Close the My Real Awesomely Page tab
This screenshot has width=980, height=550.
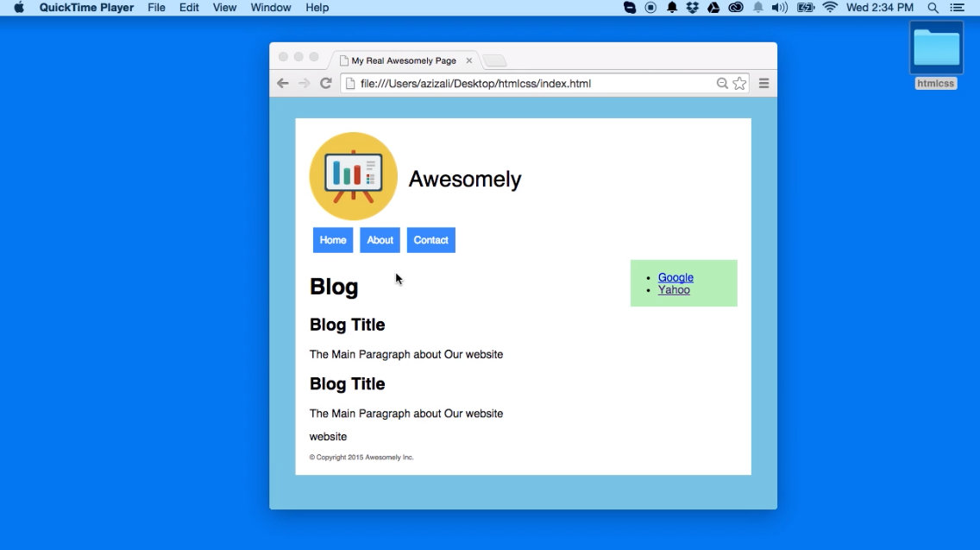pos(469,60)
